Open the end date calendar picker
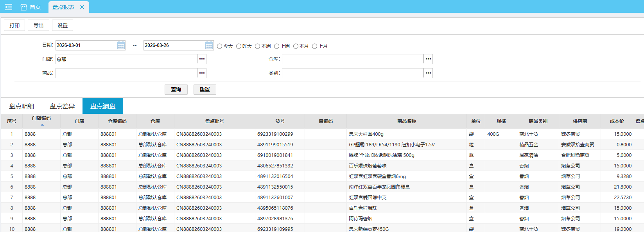The height and width of the screenshot is (232, 644). click(209, 45)
